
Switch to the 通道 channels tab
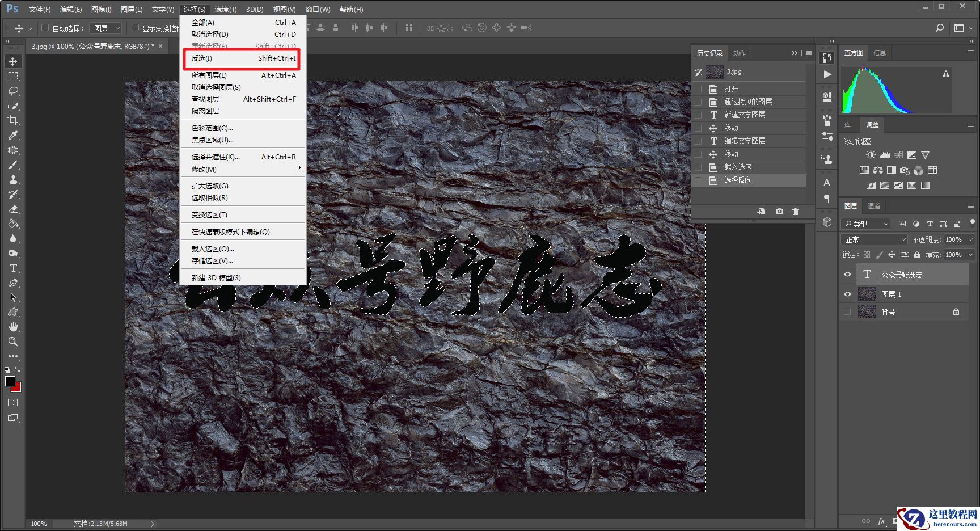pyautogui.click(x=874, y=206)
